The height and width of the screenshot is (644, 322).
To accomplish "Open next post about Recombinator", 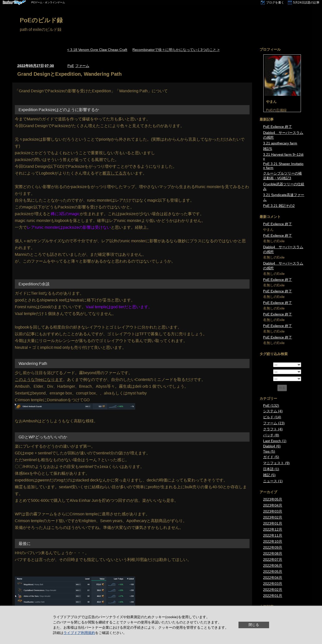I will [176, 50].
